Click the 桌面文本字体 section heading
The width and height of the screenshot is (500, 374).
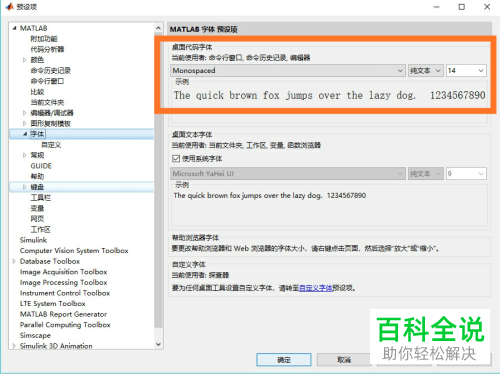(192, 135)
